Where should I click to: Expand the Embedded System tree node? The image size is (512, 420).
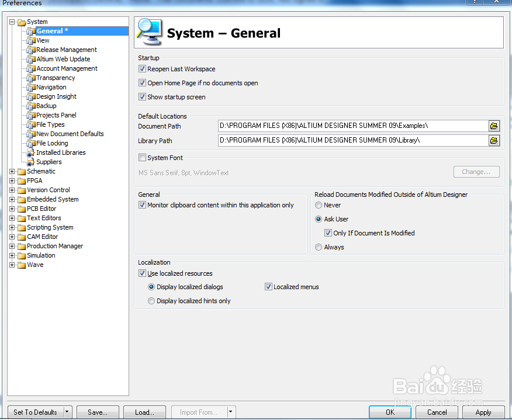[x=12, y=200]
